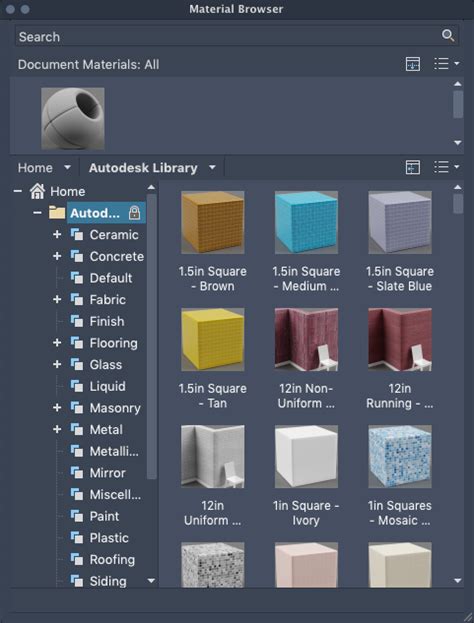Select the pink cube material thumbnail
This screenshot has height=623, width=474.
(x=306, y=565)
